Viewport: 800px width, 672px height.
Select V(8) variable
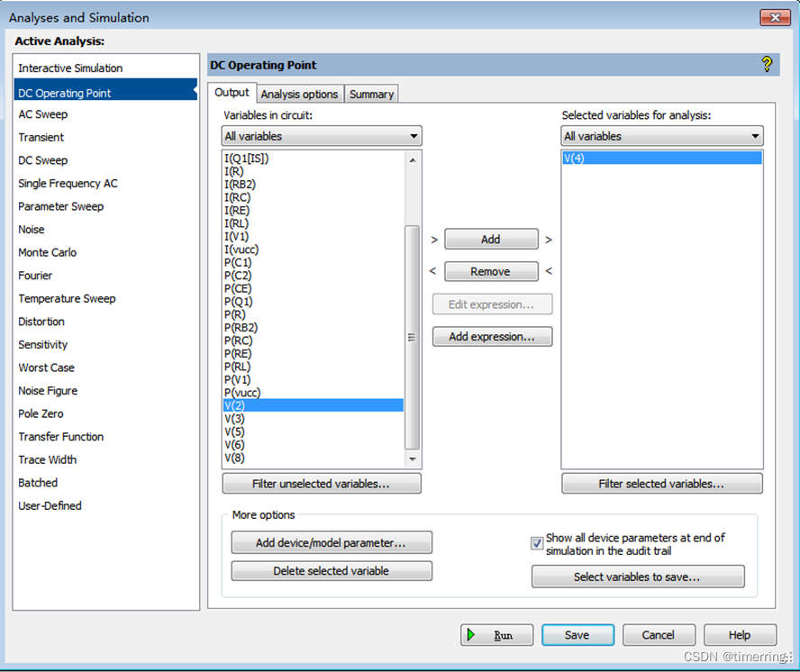tap(314, 458)
